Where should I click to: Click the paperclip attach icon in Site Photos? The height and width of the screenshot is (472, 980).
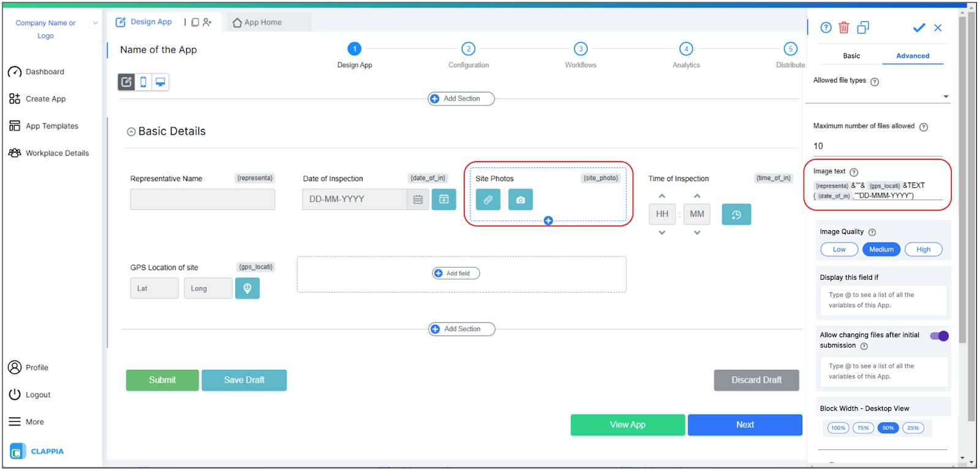point(488,200)
